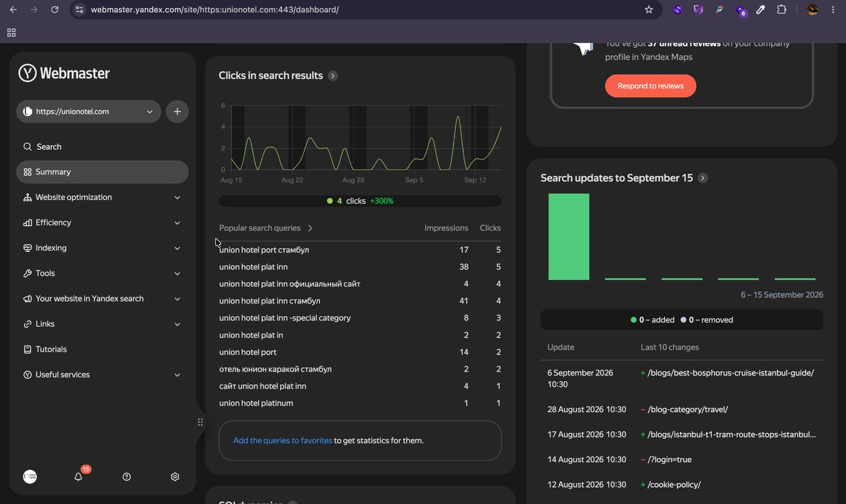Open the site selector dropdown unionotel.com
The height and width of the screenshot is (504, 846).
[x=88, y=112]
